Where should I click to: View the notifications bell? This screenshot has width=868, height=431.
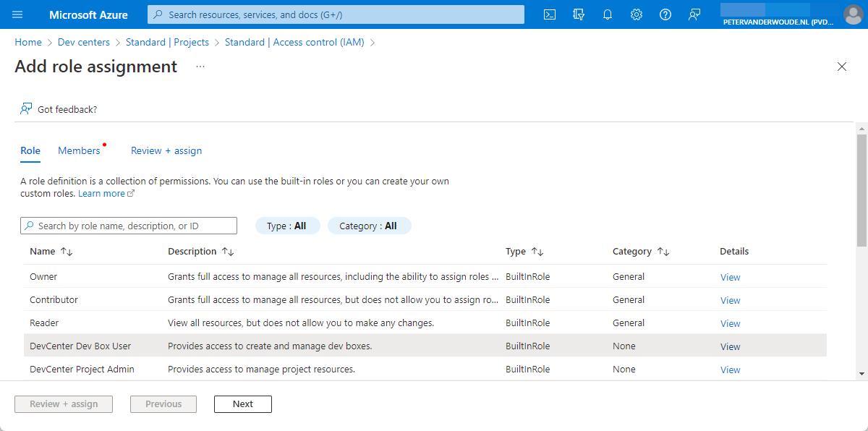pyautogui.click(x=607, y=14)
